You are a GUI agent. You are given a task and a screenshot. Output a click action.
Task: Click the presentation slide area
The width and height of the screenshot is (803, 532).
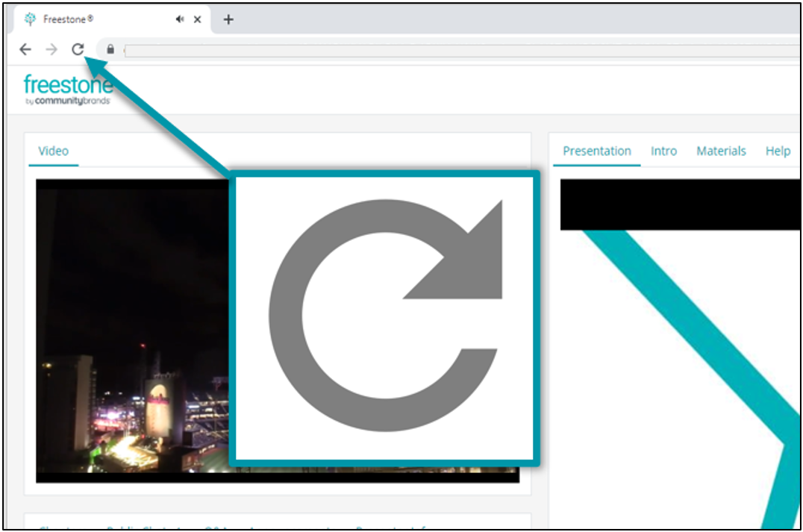pos(680,354)
